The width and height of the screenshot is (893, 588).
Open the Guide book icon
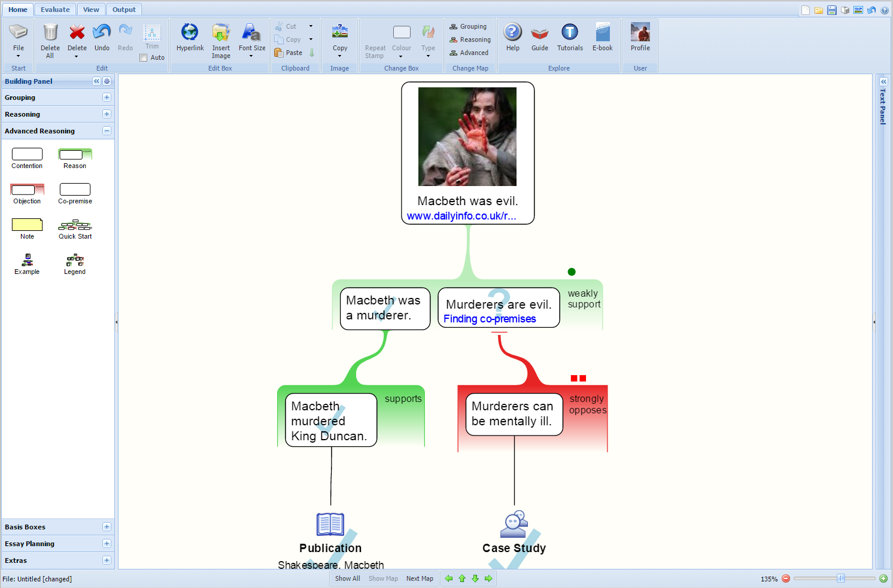click(x=540, y=32)
